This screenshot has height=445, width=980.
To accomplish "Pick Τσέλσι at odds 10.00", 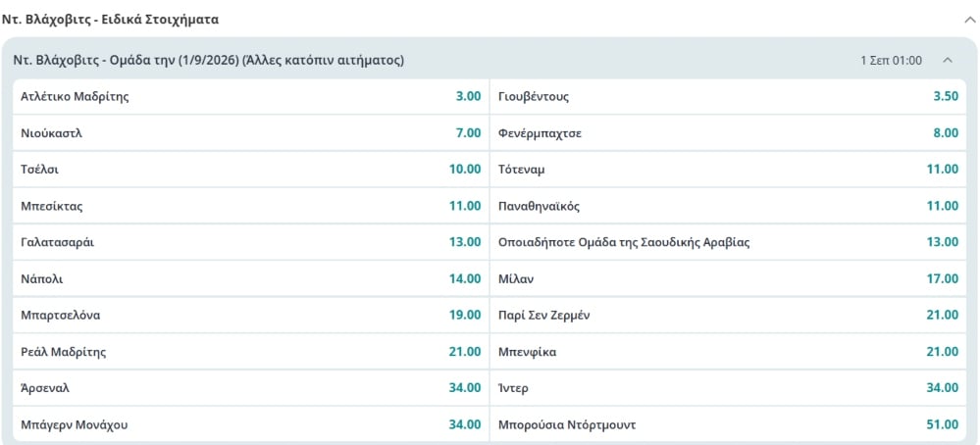I will 250,170.
